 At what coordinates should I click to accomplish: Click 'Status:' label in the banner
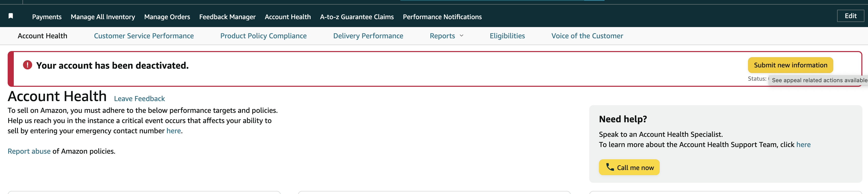coord(757,78)
